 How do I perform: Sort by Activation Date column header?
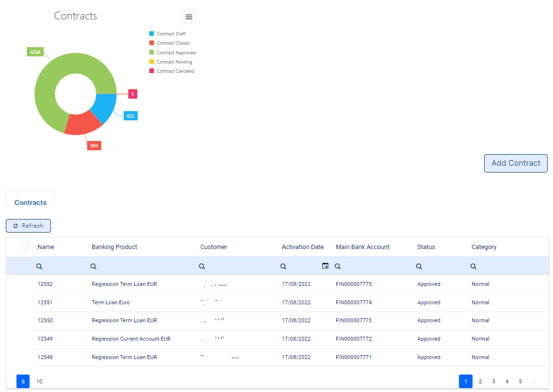tap(302, 247)
